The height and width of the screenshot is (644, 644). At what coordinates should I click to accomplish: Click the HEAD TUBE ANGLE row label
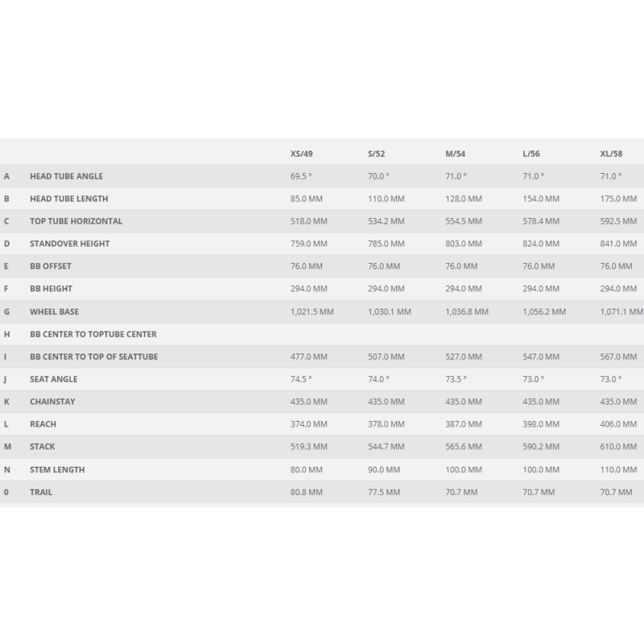(x=66, y=176)
